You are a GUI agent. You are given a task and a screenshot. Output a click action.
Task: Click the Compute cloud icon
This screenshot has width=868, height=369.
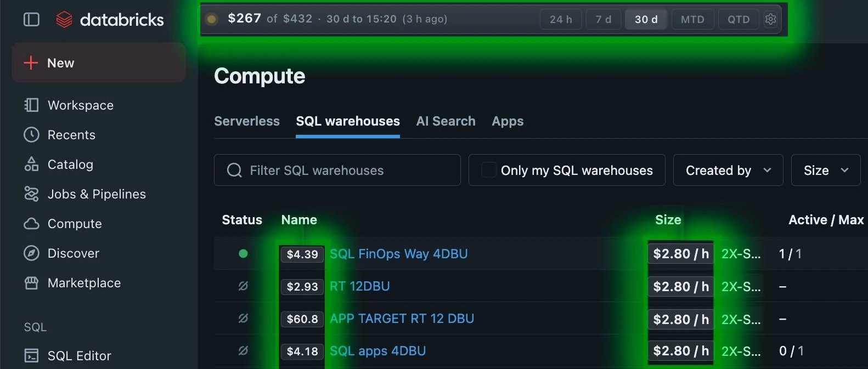pos(31,224)
